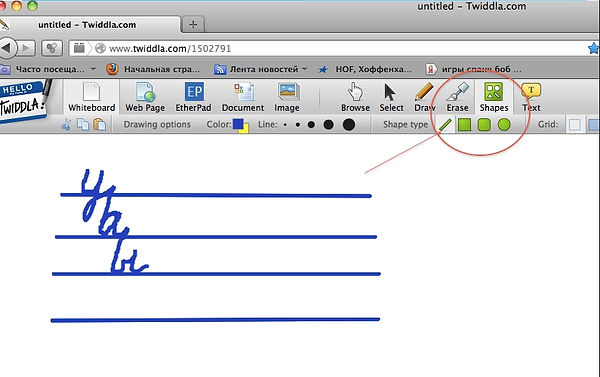Image resolution: width=600 pixels, height=377 pixels.
Task: Click the copy icon
Action: click(83, 125)
